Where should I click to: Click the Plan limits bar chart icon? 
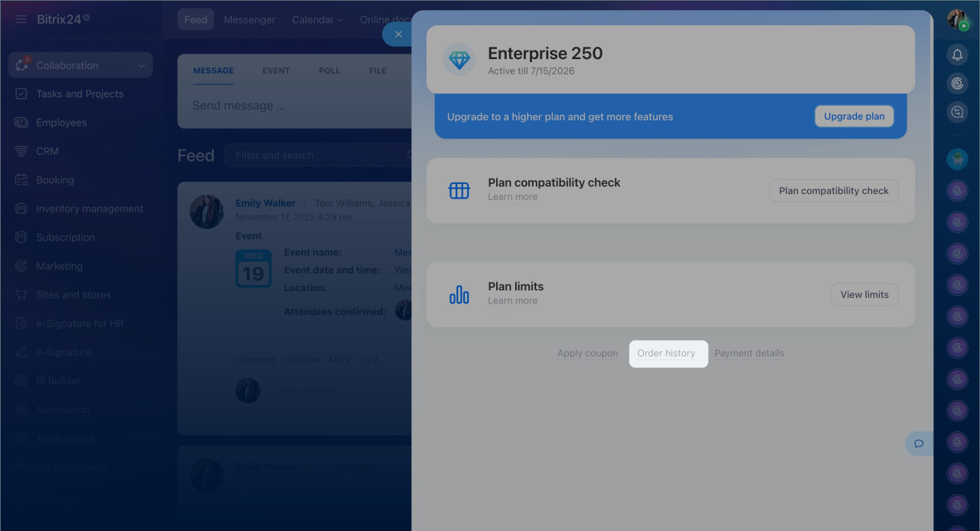(x=459, y=294)
